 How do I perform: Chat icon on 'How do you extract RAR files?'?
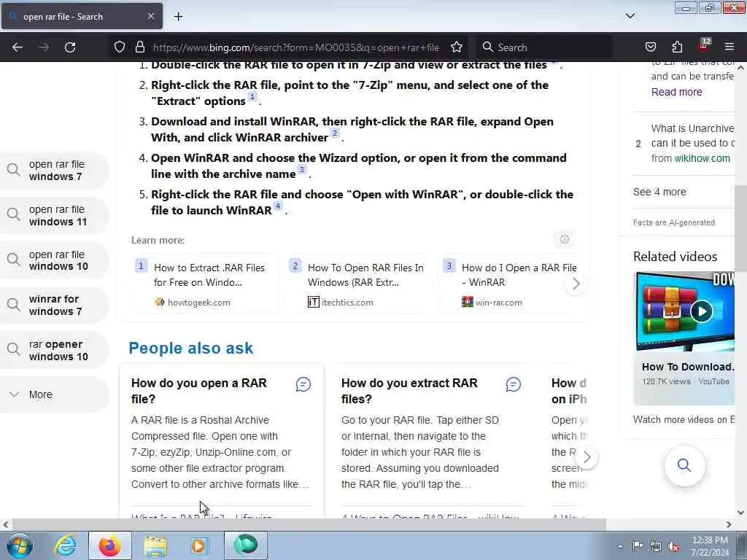513,384
